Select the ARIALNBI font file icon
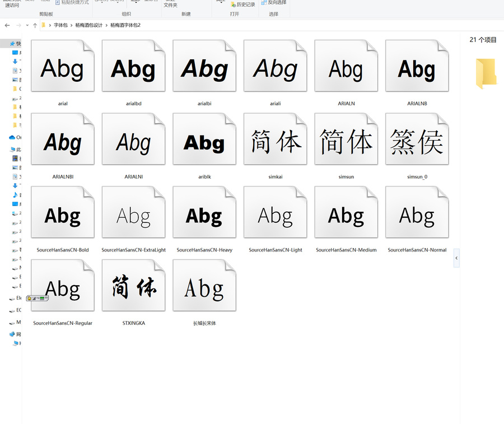 [x=63, y=139]
